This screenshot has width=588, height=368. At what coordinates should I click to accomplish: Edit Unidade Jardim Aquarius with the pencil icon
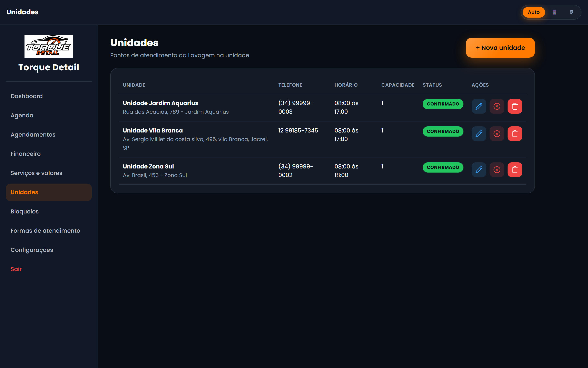(x=479, y=106)
